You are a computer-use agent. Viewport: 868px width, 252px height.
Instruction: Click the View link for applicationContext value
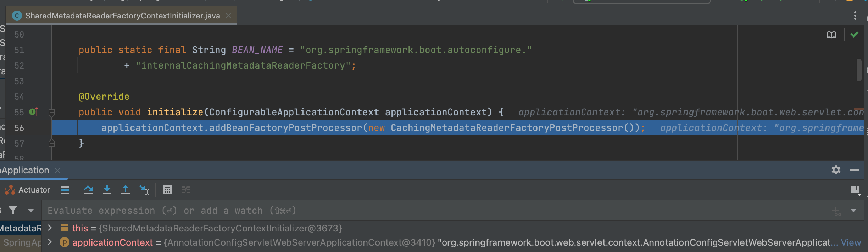[x=851, y=242]
